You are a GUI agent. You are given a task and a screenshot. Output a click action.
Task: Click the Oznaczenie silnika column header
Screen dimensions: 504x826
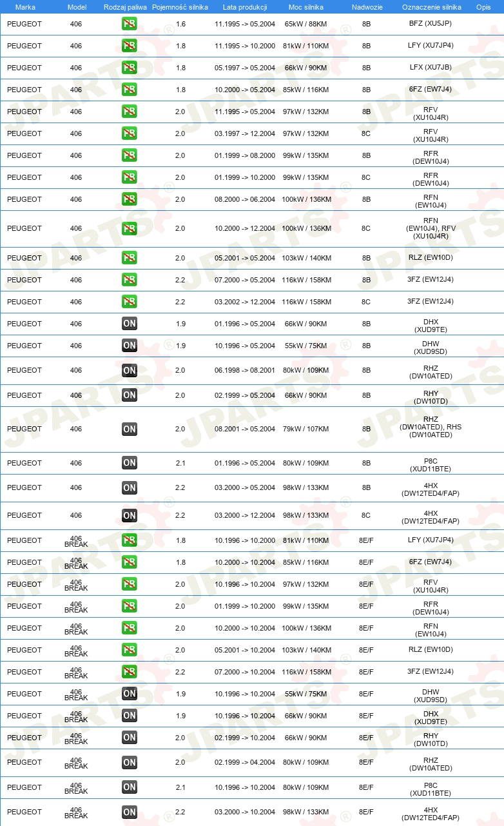431,7
